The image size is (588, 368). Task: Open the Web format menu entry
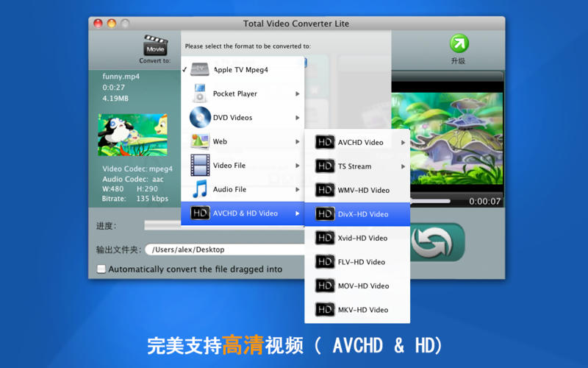point(243,141)
